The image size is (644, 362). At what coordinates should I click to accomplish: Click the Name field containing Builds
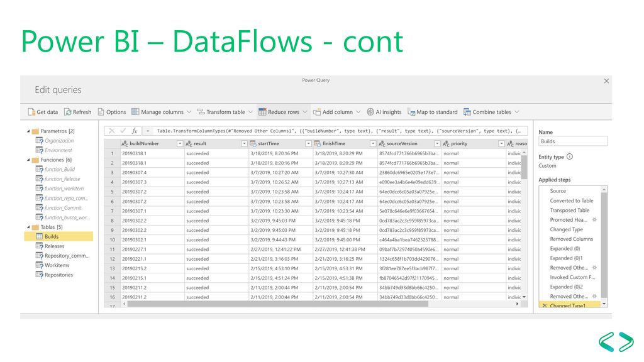point(573,141)
